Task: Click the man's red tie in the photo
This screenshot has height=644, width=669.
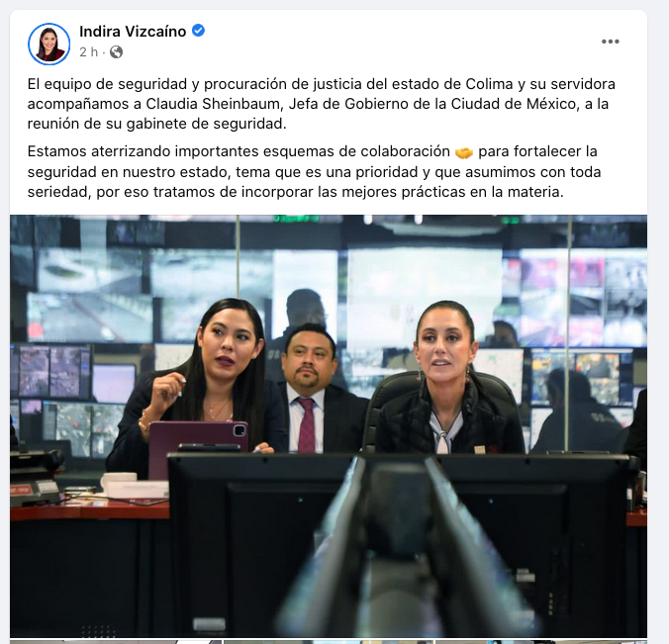Action: 306,424
